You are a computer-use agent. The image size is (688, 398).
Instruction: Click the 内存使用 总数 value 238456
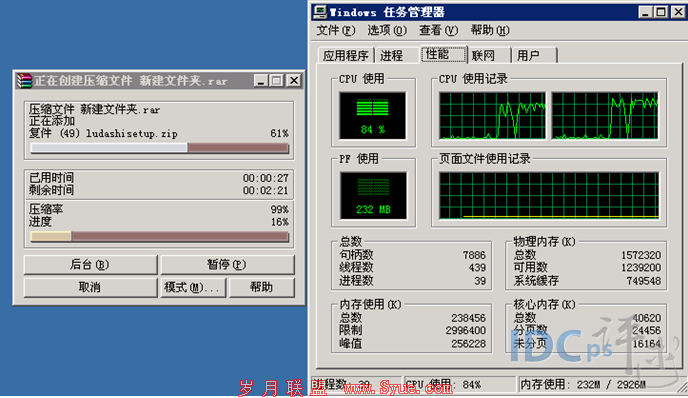468,318
